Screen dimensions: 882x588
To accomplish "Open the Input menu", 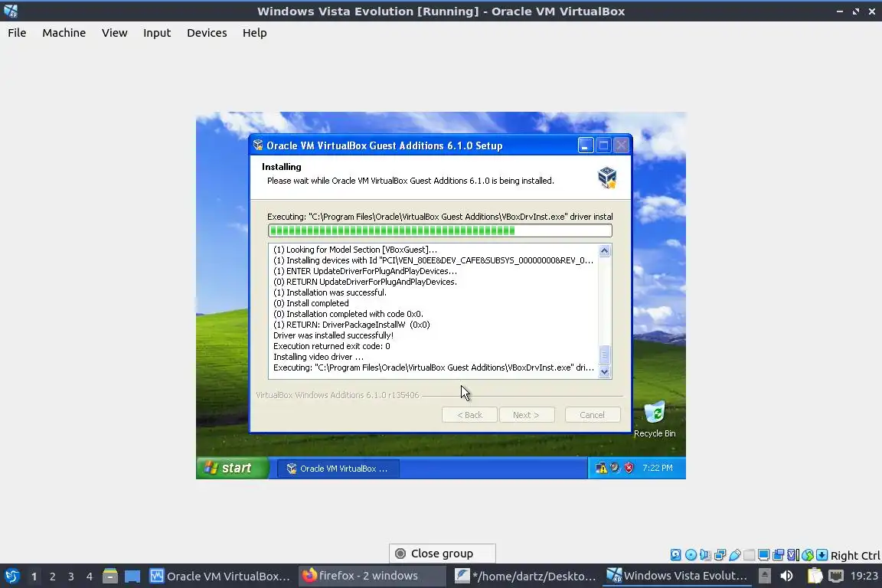I will [x=157, y=33].
